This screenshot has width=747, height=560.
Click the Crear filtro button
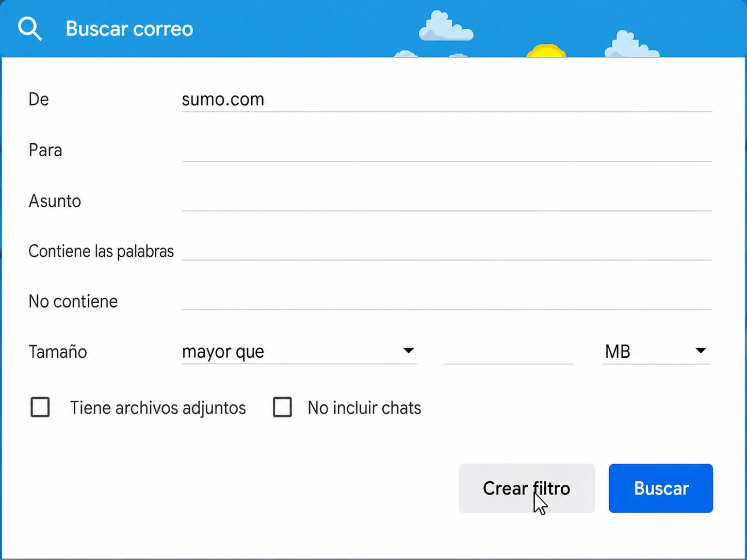pyautogui.click(x=527, y=488)
